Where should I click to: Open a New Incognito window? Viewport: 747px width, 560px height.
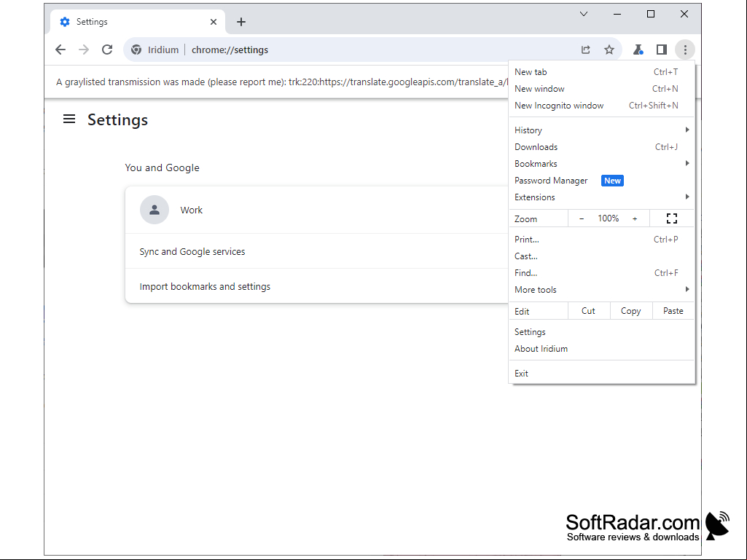click(x=602, y=106)
